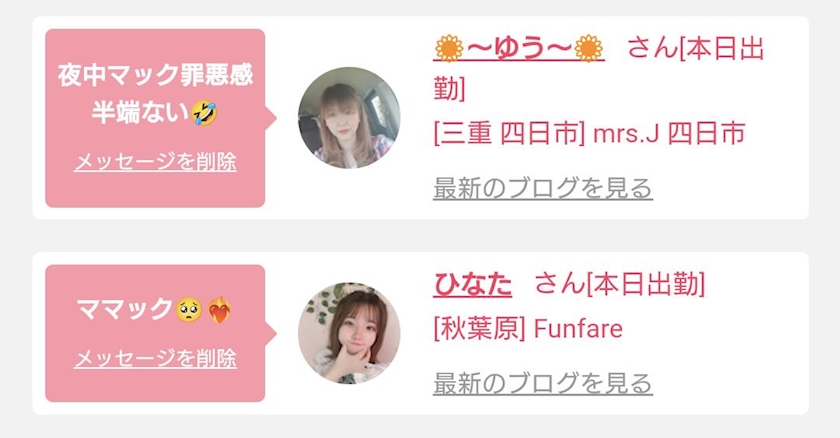Screen dimensions: 840x438
Task: Click 本日出勤 status beside ひなた
Action: [x=646, y=284]
